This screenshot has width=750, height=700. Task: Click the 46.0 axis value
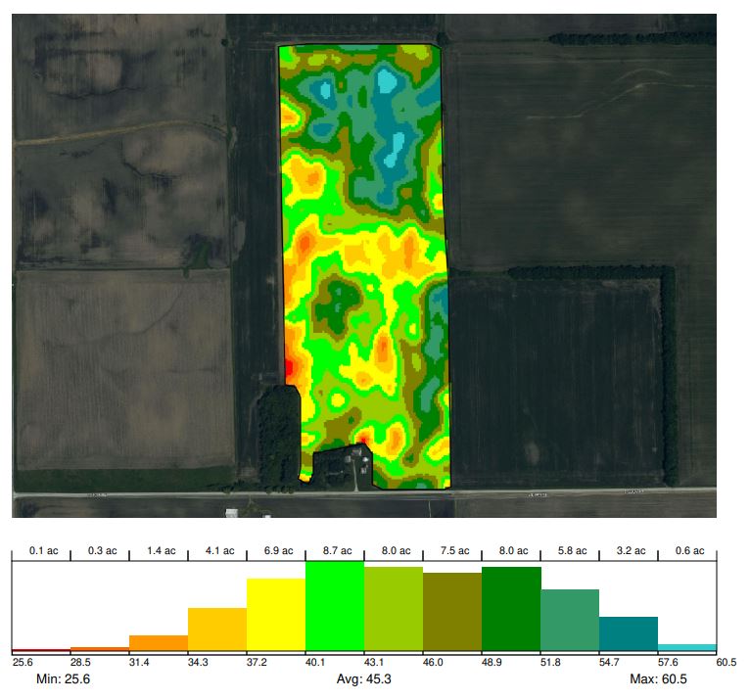(x=433, y=662)
